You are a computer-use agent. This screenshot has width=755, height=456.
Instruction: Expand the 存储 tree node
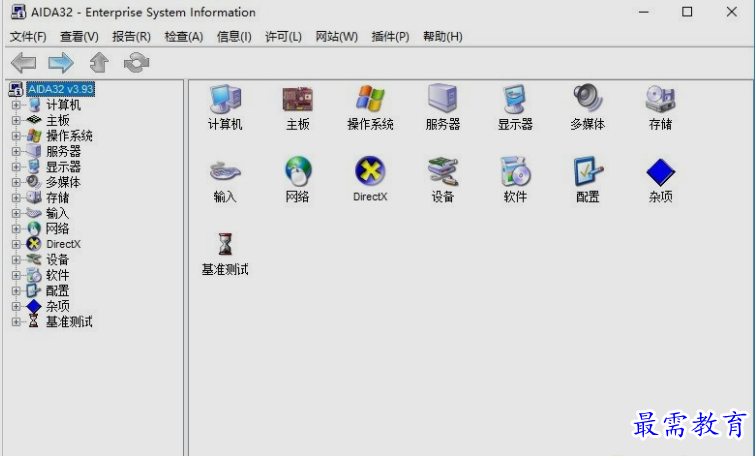[16, 197]
